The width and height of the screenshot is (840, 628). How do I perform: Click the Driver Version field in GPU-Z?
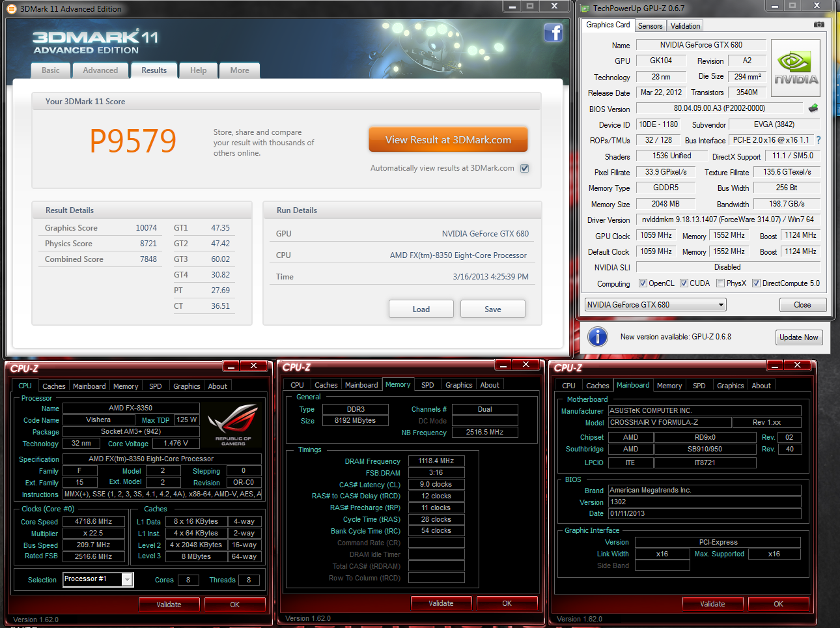(x=727, y=220)
